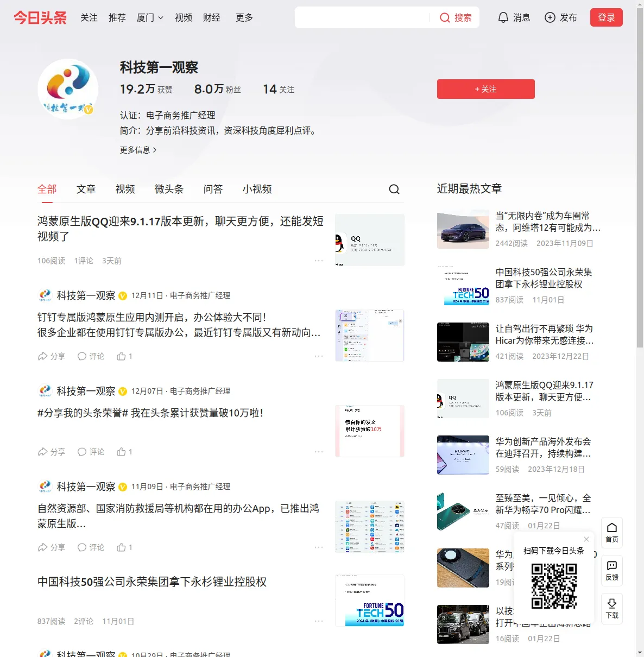Open 关注 in the top navigation
This screenshot has width=644, height=657.
pyautogui.click(x=89, y=18)
